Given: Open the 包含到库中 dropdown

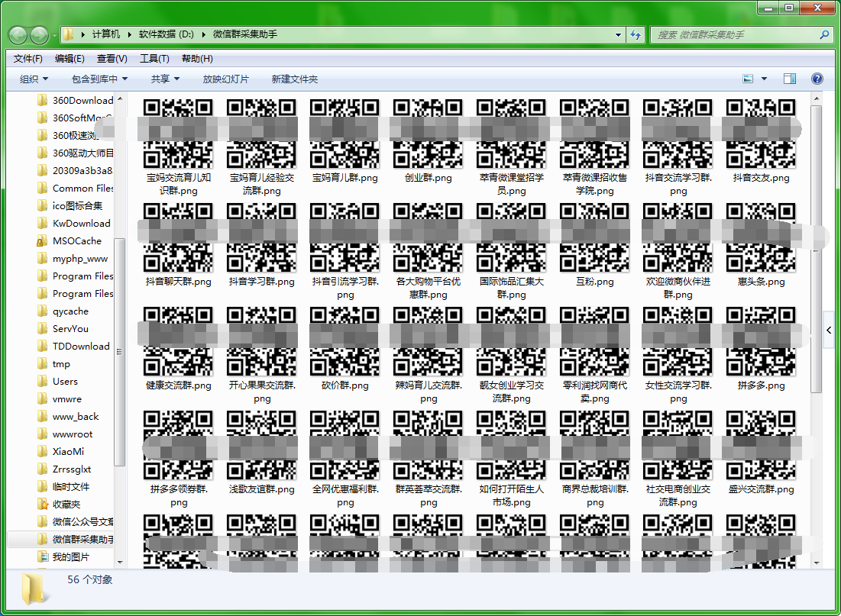Looking at the screenshot, I should [x=100, y=79].
